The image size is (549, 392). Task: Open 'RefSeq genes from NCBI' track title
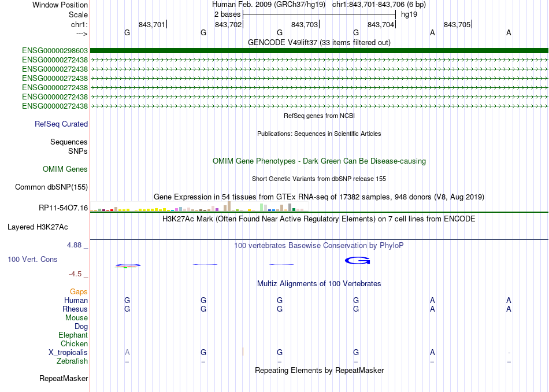point(319,116)
